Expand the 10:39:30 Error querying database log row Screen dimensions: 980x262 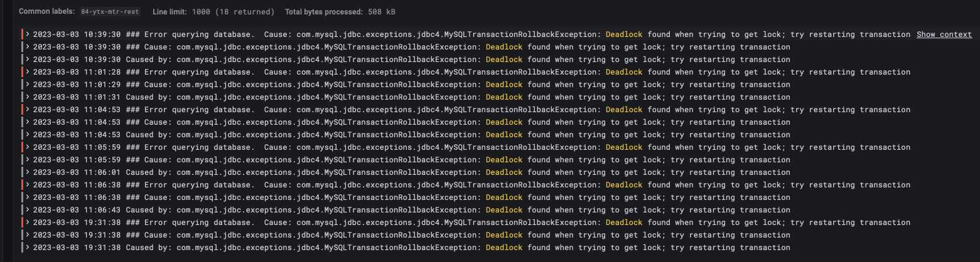tap(28, 34)
